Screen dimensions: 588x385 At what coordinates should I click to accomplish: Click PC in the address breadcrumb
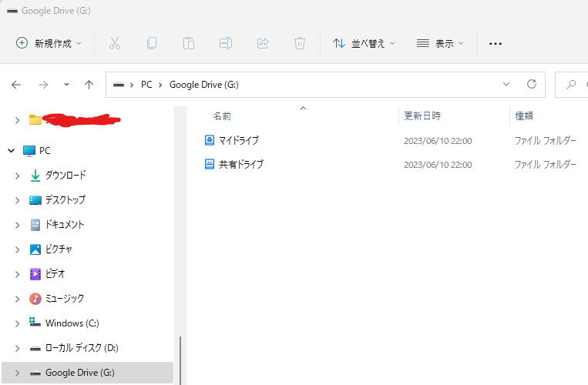click(146, 85)
